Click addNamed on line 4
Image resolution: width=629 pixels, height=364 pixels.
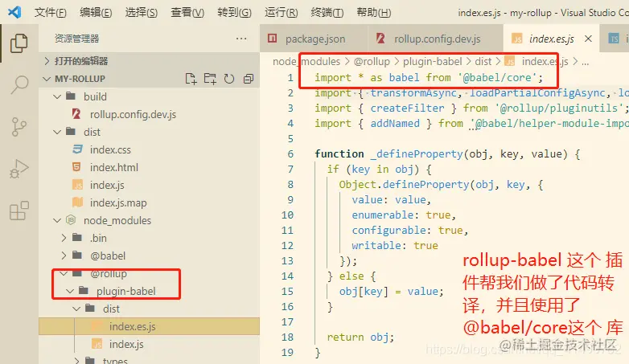tap(395, 124)
